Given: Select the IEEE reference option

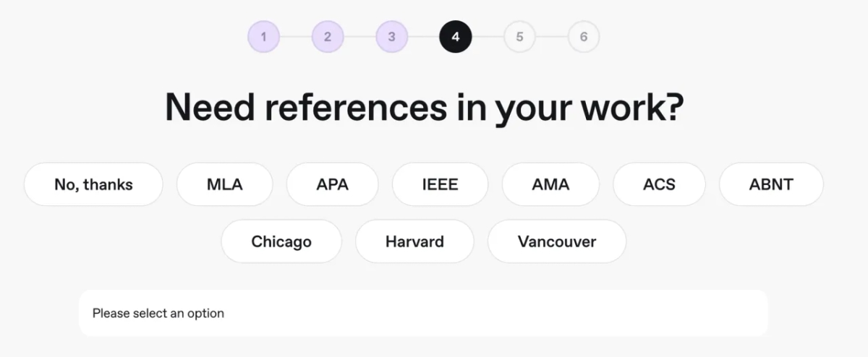Looking at the screenshot, I should [440, 184].
